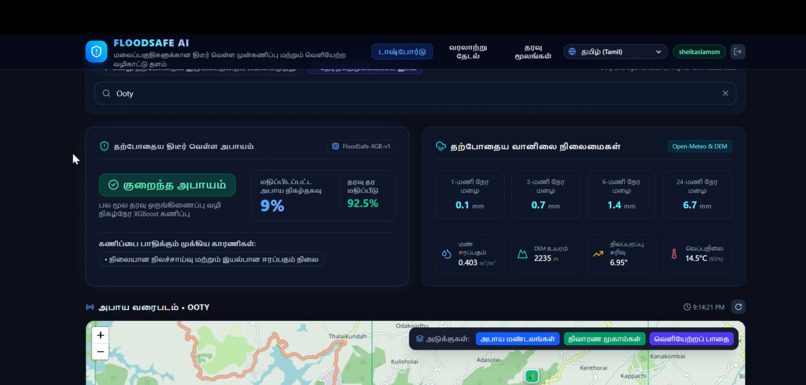Viewport: 806px width, 385px height.
Task: Click the 6.95° terrain slope value
Action: click(619, 262)
